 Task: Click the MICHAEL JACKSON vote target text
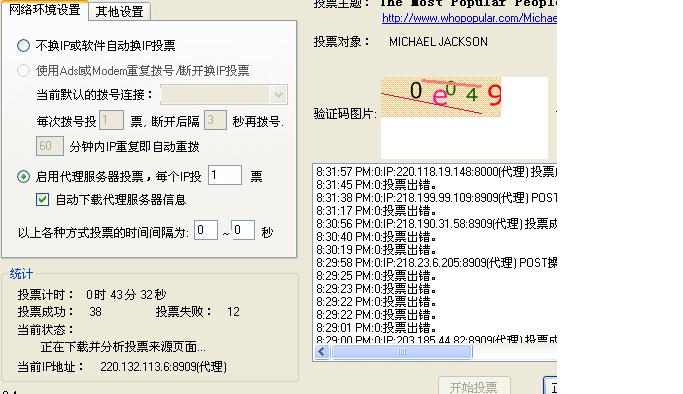438,42
